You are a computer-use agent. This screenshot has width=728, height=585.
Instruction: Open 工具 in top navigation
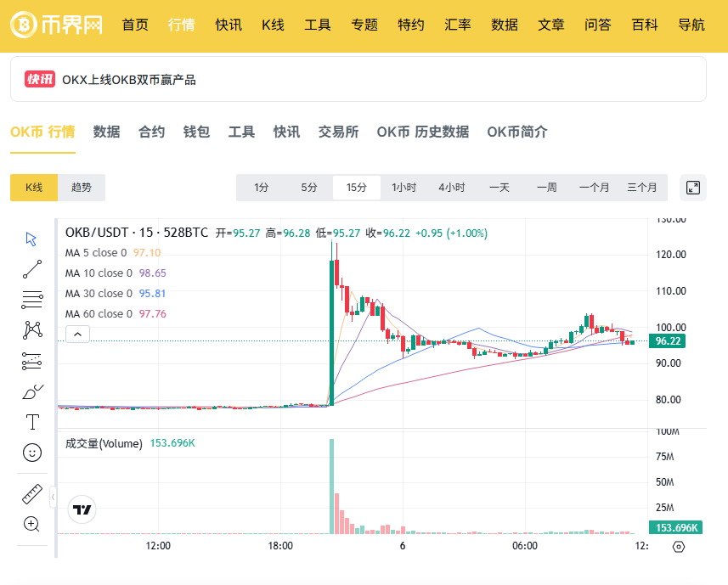pos(318,25)
